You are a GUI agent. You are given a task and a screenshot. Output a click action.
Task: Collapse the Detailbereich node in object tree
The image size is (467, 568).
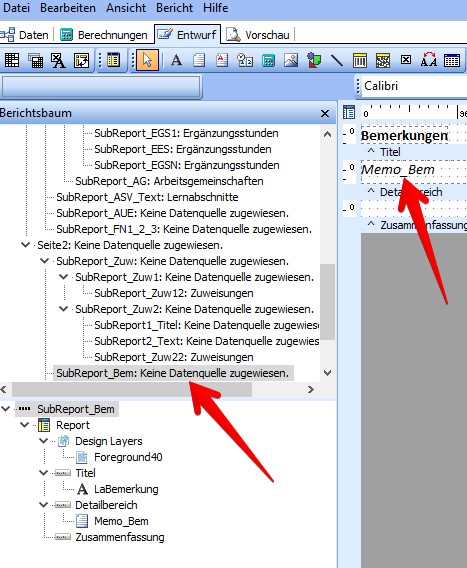pyautogui.click(x=43, y=505)
